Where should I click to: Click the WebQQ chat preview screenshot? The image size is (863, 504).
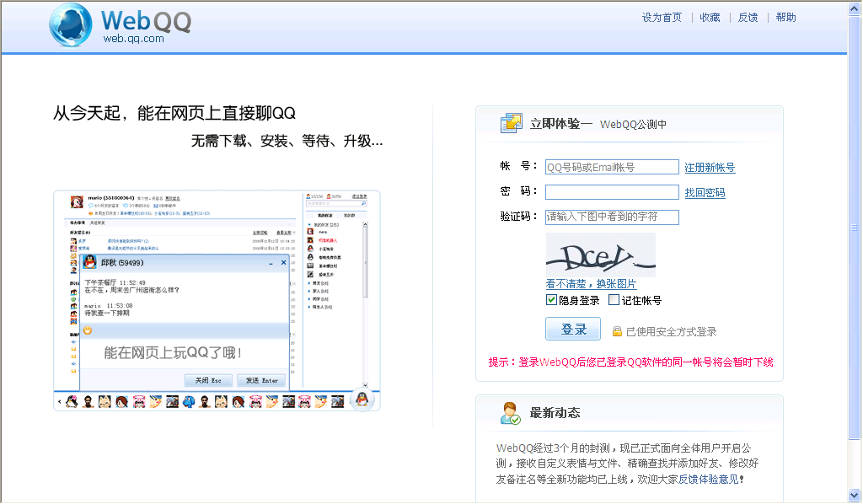(217, 300)
